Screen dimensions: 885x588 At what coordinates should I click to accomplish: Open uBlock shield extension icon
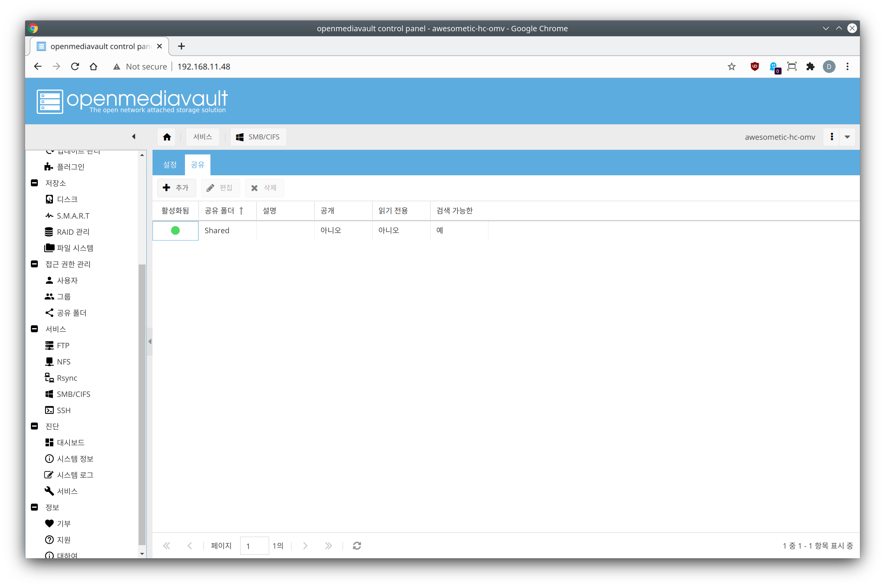point(754,66)
